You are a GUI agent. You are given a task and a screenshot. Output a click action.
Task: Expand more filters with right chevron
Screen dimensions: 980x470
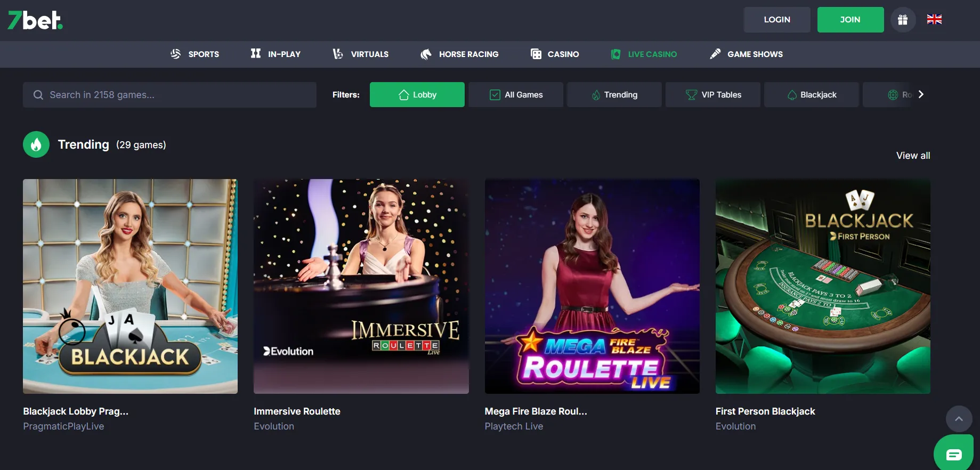pos(921,94)
